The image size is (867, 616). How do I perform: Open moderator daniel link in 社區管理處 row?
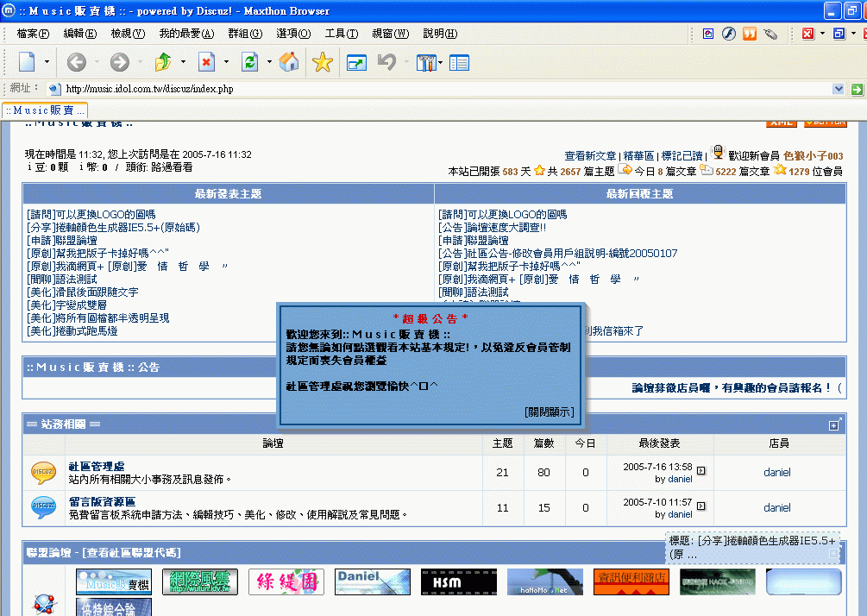point(777,472)
